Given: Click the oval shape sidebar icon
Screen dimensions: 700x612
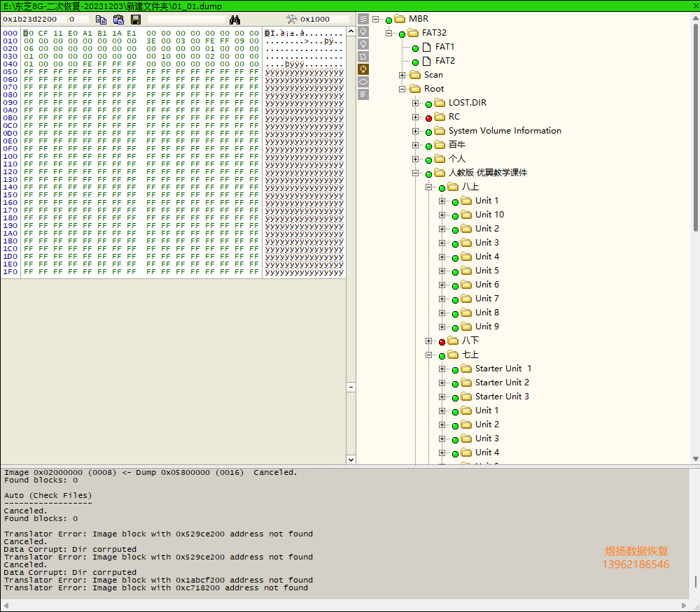Looking at the screenshot, I should [x=363, y=82].
